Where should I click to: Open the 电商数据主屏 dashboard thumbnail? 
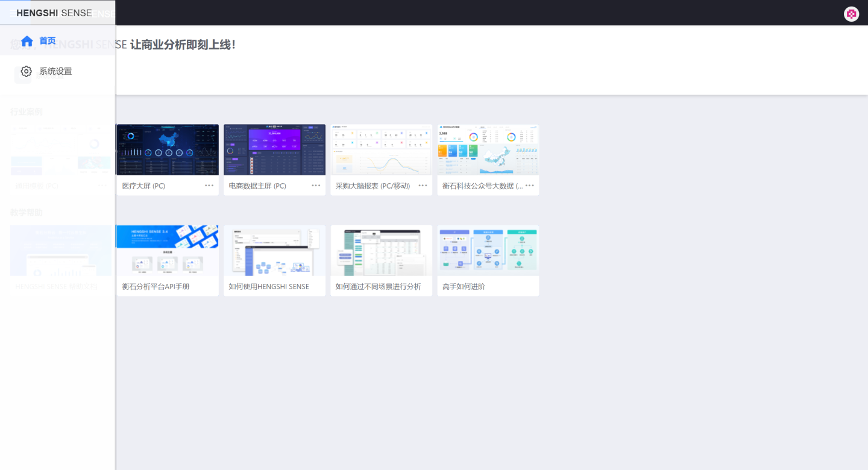pyautogui.click(x=274, y=150)
